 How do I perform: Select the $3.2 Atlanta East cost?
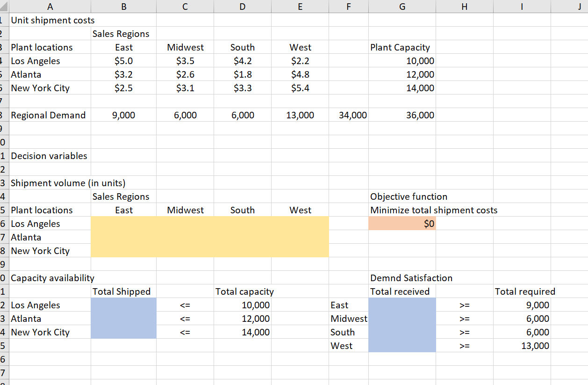(x=123, y=75)
